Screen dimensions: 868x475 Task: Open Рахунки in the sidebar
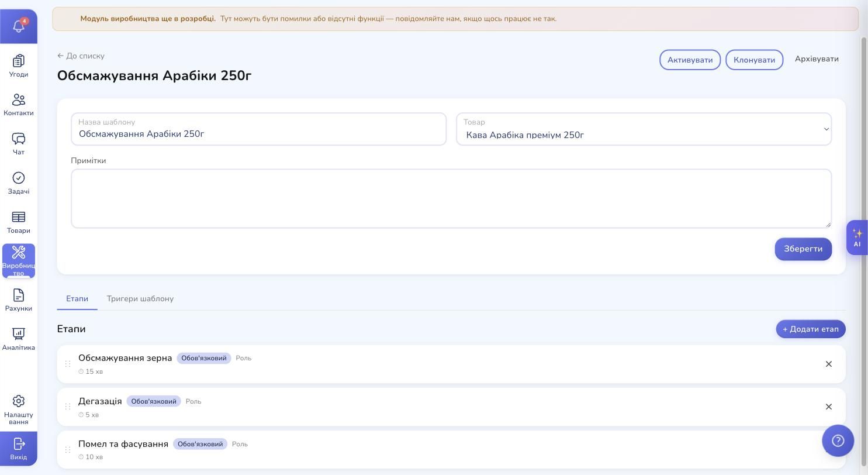click(x=19, y=300)
